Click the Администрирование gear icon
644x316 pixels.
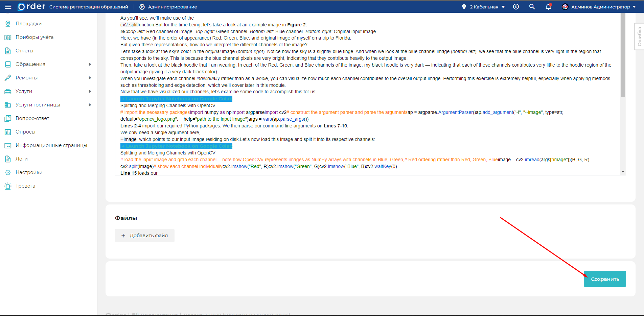(x=142, y=7)
